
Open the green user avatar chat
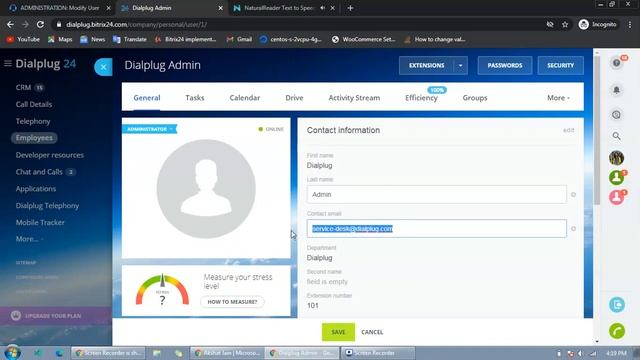[x=616, y=178]
